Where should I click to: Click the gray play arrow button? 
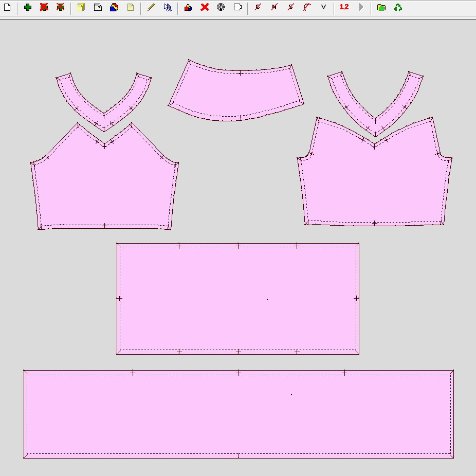361,7
